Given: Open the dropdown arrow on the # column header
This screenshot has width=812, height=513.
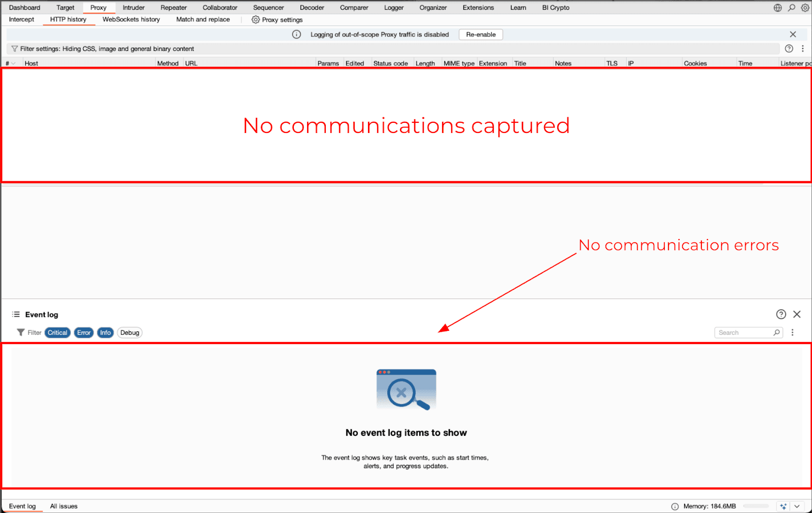Looking at the screenshot, I should coord(12,63).
